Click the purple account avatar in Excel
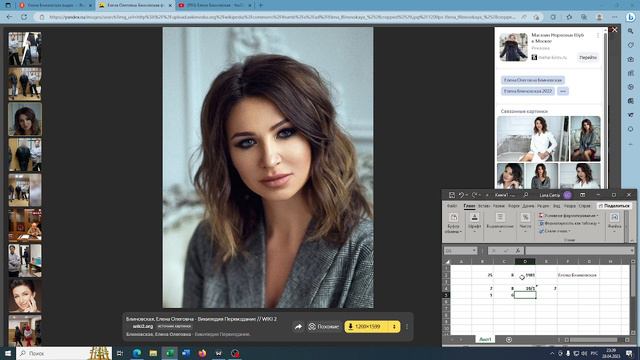Image resolution: width=640 pixels, height=360 pixels. (567, 195)
